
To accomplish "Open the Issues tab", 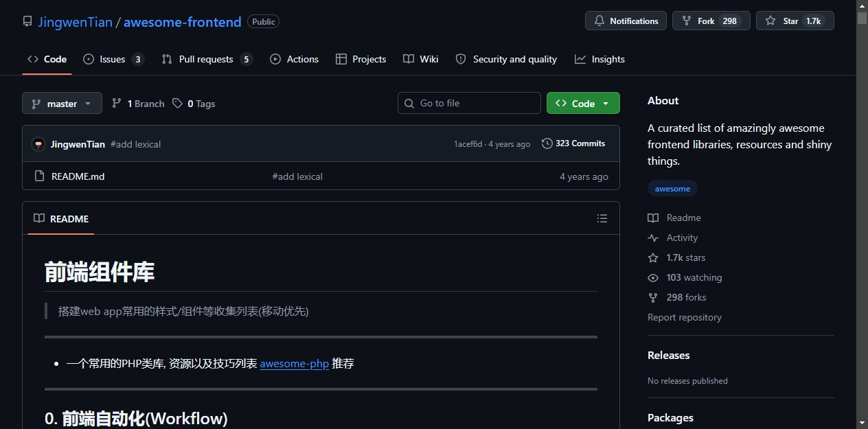I will click(113, 59).
